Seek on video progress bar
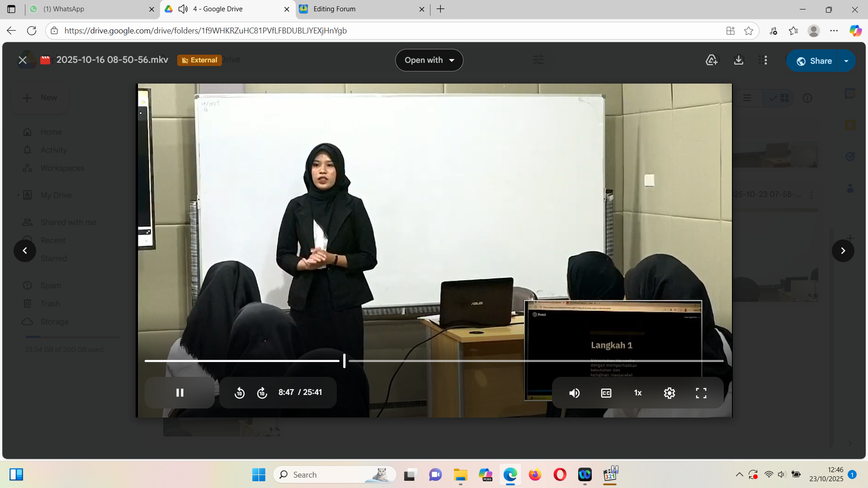 [x=497, y=361]
